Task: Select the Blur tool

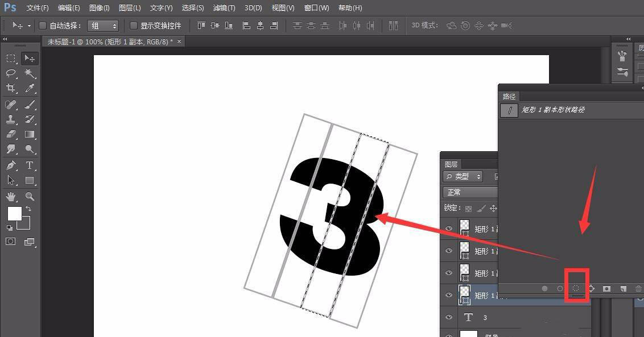Action: [11, 148]
